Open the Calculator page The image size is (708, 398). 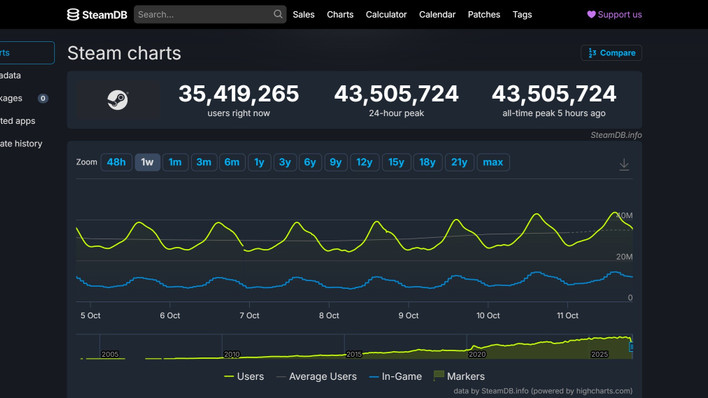(x=386, y=14)
